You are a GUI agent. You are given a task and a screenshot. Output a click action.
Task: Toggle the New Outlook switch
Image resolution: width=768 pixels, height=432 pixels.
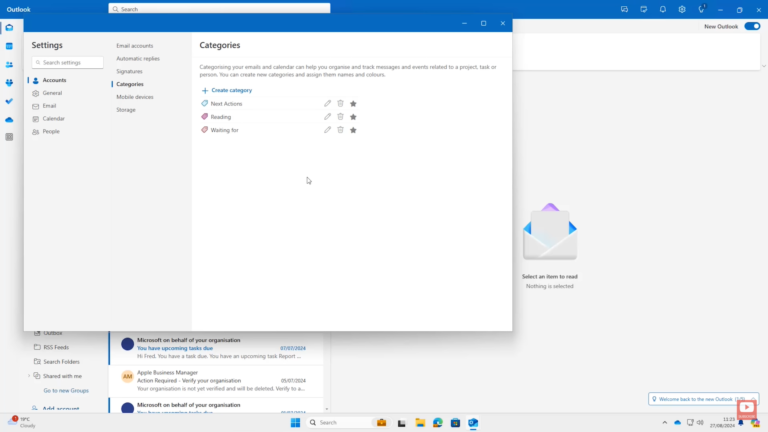click(x=752, y=26)
